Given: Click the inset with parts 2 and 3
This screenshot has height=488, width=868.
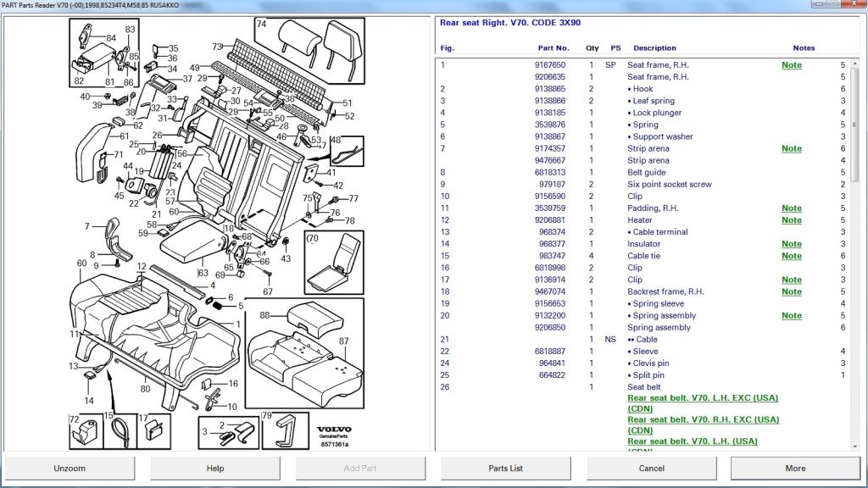Looking at the screenshot, I should coord(229,433).
